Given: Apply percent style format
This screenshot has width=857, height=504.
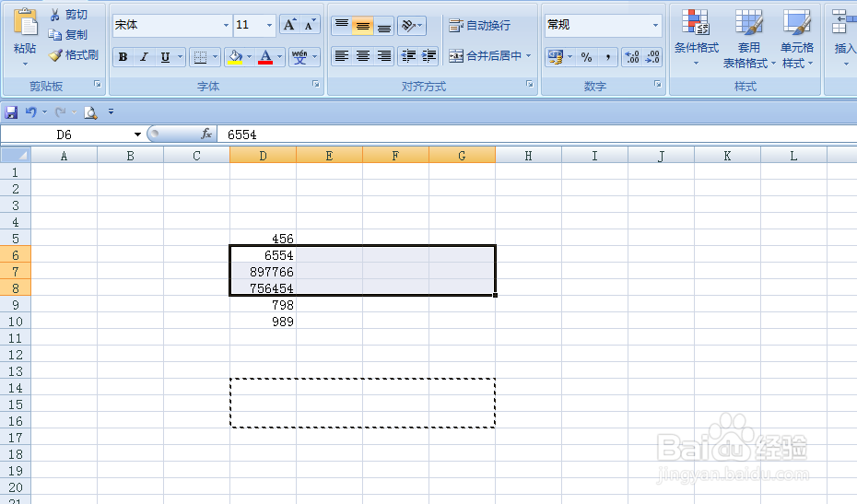Looking at the screenshot, I should point(586,57).
